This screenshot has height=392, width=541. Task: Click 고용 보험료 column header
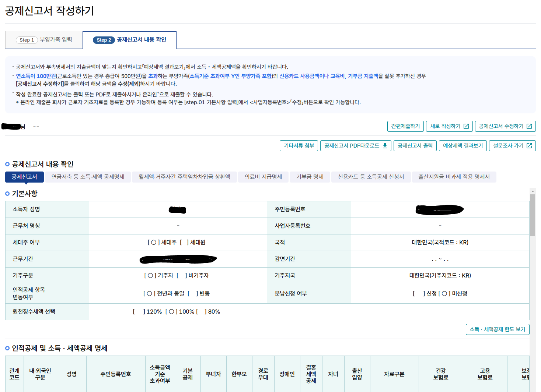(x=485, y=374)
